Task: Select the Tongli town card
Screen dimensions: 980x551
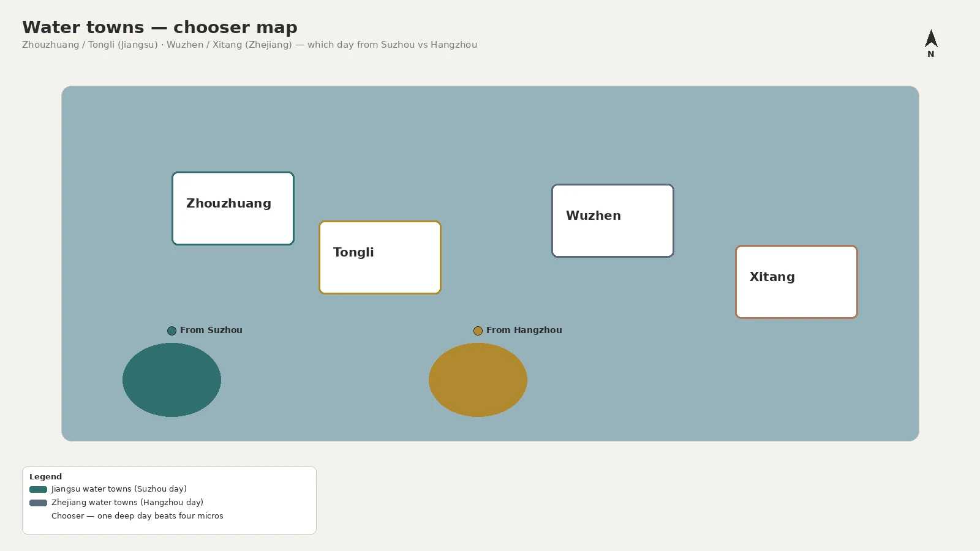Action: pos(380,257)
